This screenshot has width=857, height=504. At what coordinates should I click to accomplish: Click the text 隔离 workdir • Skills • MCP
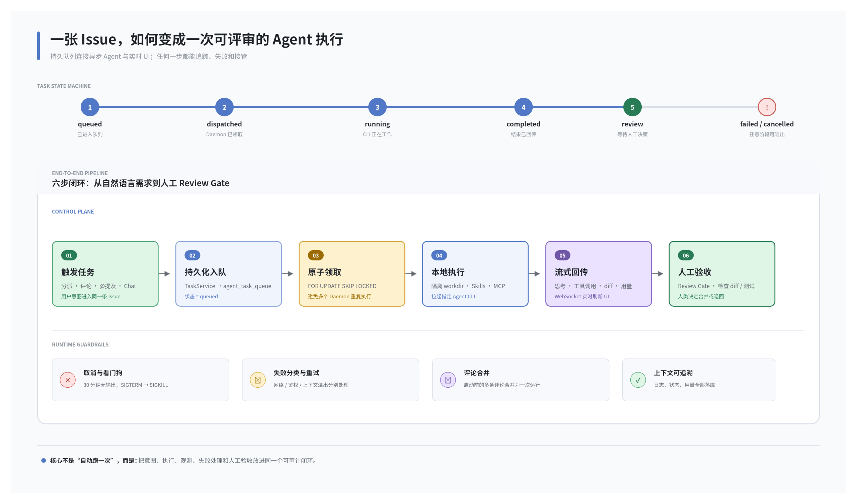point(468,286)
